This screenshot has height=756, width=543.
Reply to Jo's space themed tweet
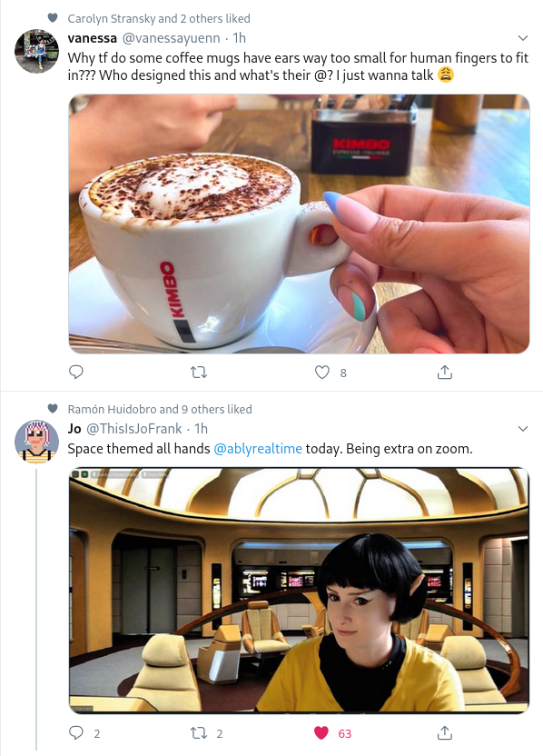pyautogui.click(x=76, y=733)
